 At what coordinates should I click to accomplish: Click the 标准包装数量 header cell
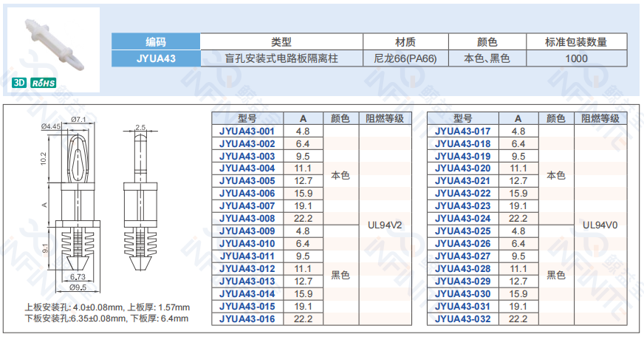(575, 42)
